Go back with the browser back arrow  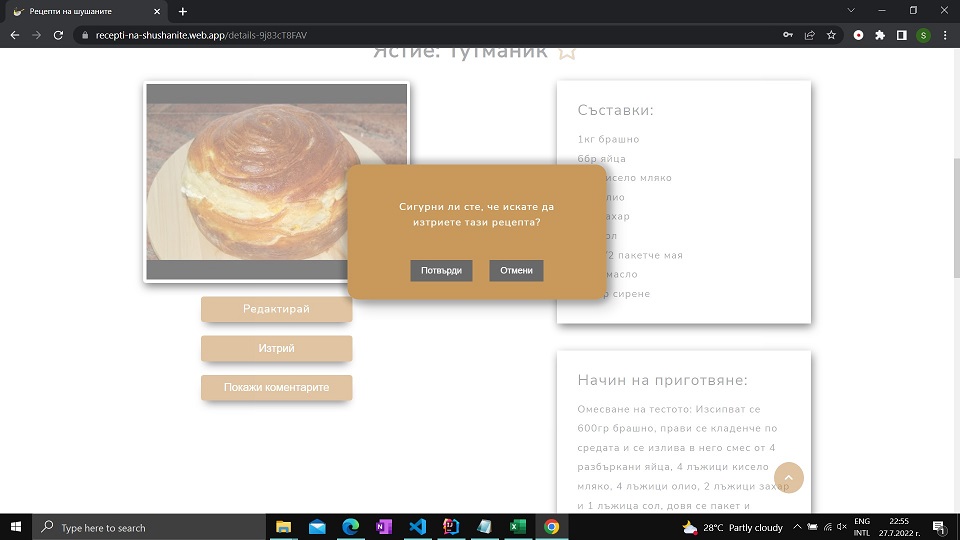pyautogui.click(x=15, y=36)
